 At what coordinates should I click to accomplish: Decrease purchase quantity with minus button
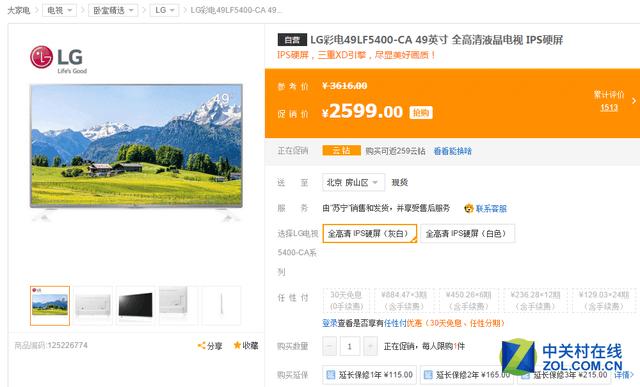click(x=329, y=346)
